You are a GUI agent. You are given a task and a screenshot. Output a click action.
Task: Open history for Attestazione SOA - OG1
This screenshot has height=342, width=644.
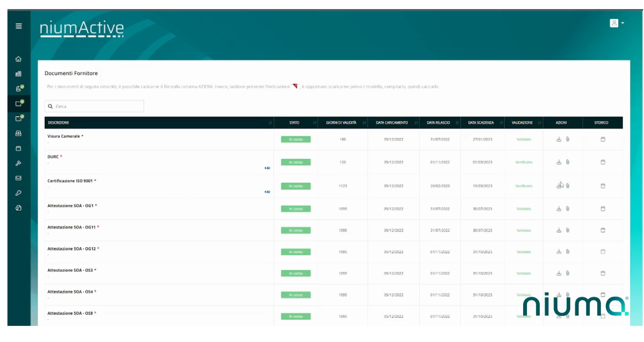(x=603, y=209)
